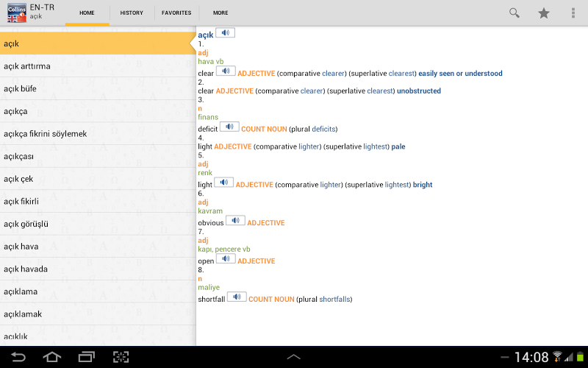Switch to the HISTORY tab
The width and height of the screenshot is (588, 368).
[x=132, y=13]
